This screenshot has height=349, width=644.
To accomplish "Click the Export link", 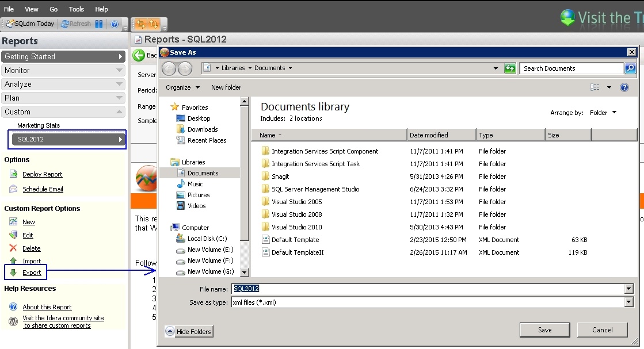I will pos(32,273).
